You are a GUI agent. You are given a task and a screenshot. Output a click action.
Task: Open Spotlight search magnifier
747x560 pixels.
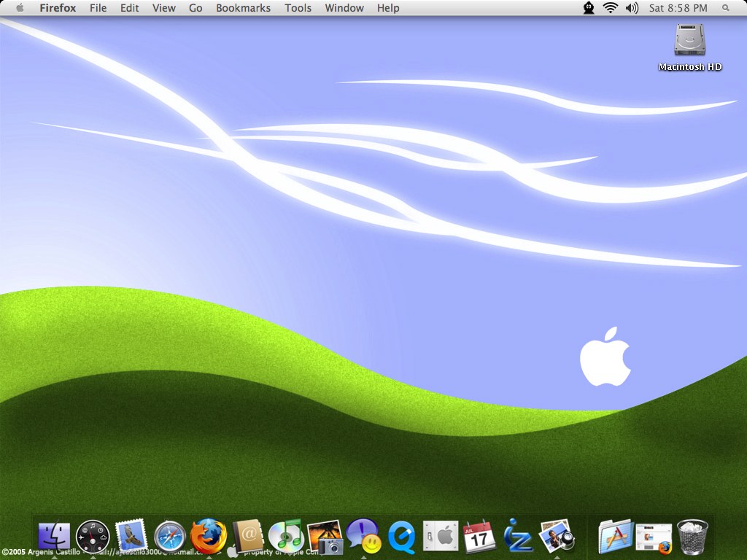pyautogui.click(x=726, y=7)
